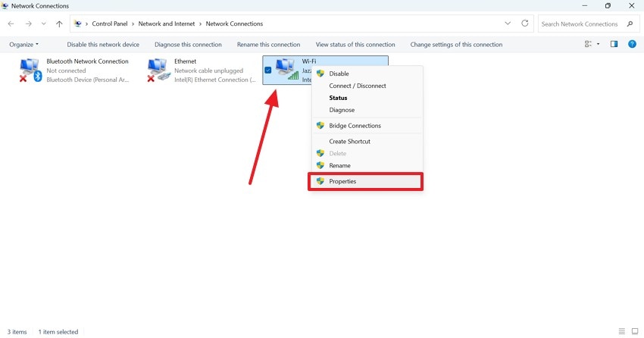Open the help question mark icon
The image size is (644, 338).
tap(632, 44)
